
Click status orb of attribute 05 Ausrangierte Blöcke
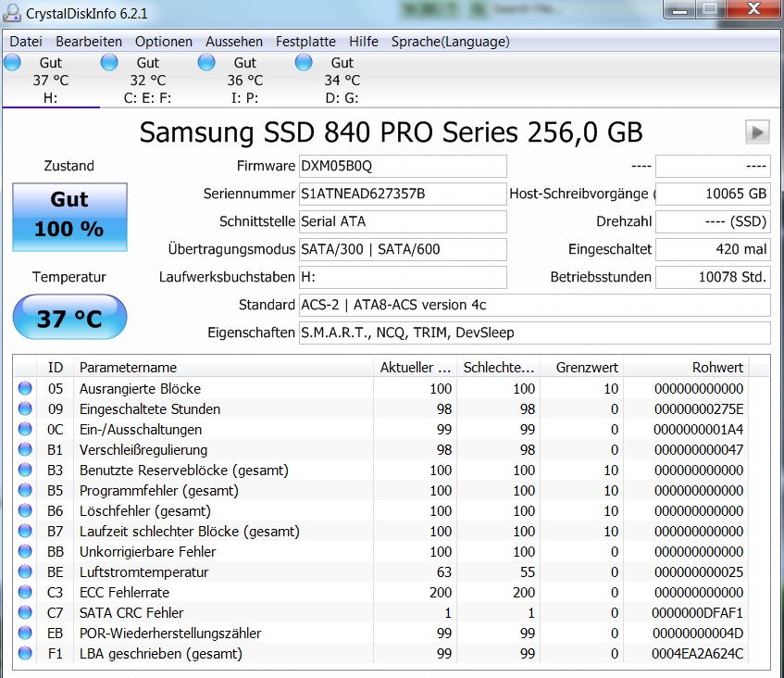coord(25,388)
